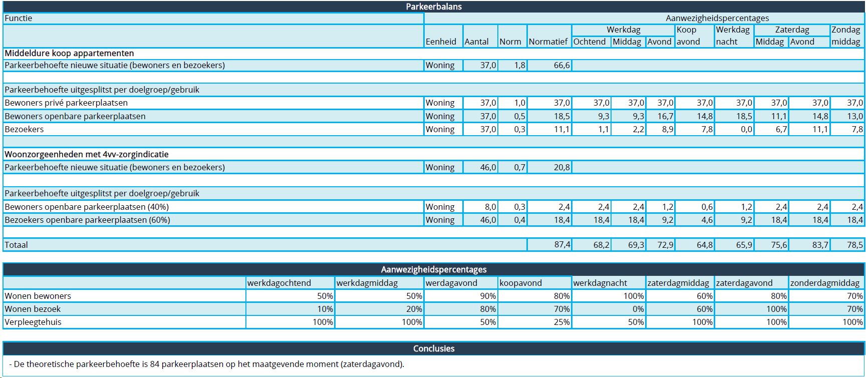Select the Totaal row label
This screenshot has height=378, width=868.
pos(16,245)
